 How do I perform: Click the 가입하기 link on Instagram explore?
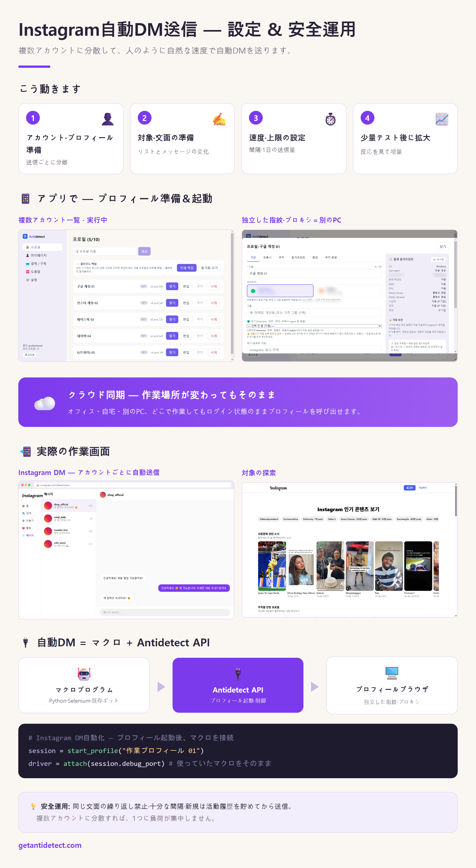tap(422, 488)
